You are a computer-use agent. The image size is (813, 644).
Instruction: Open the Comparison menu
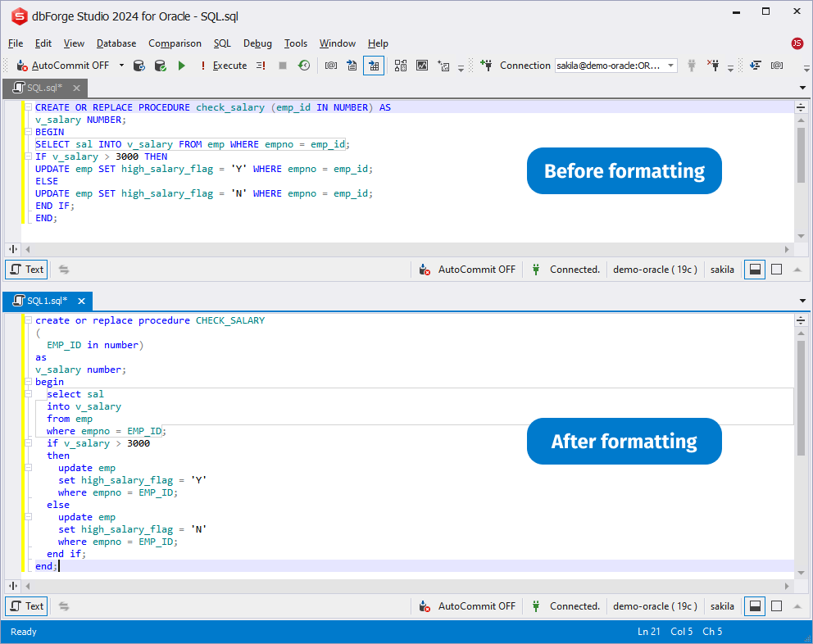pos(175,43)
